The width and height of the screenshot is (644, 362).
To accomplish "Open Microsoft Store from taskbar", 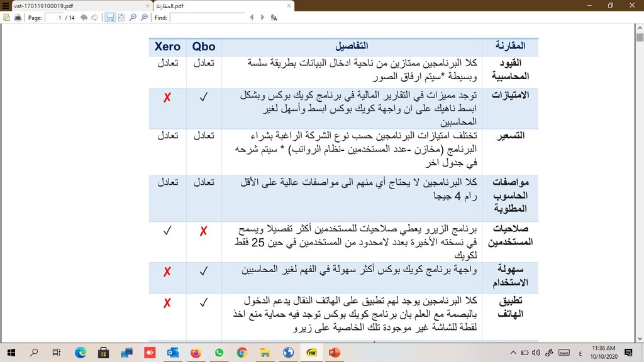I will [x=104, y=353].
